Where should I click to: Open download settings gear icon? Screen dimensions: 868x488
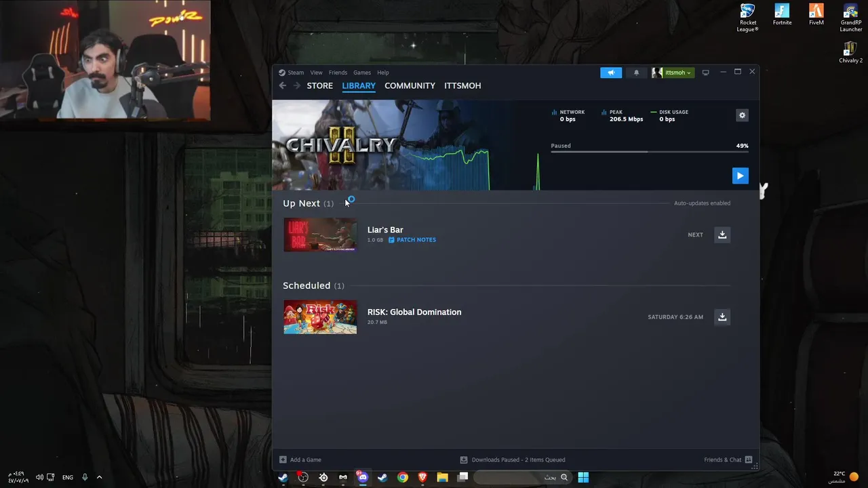742,115
